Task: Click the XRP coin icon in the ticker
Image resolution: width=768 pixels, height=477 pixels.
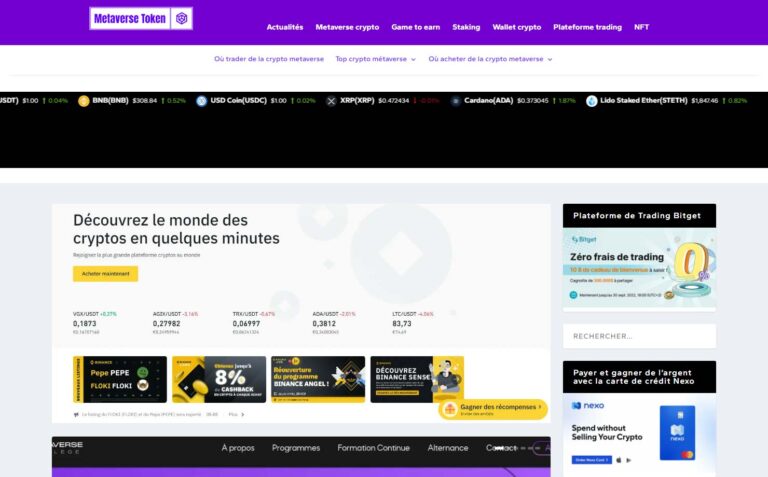Action: pos(332,101)
